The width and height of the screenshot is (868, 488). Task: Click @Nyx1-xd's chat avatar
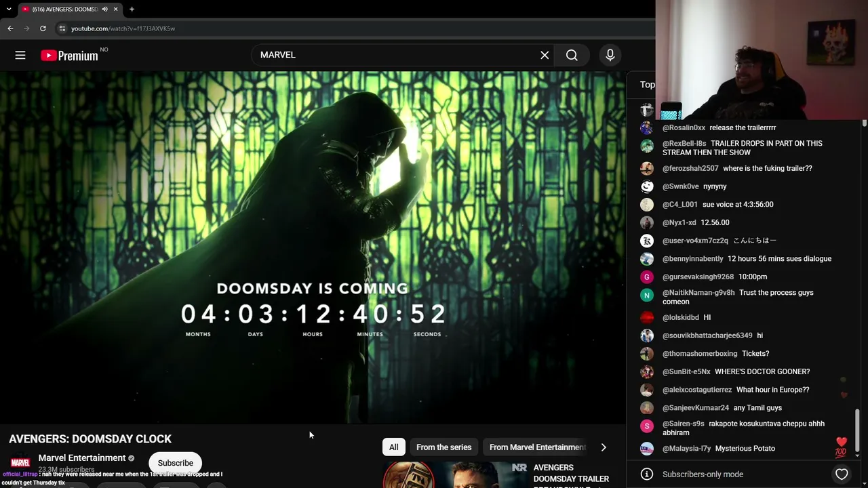tap(647, 222)
